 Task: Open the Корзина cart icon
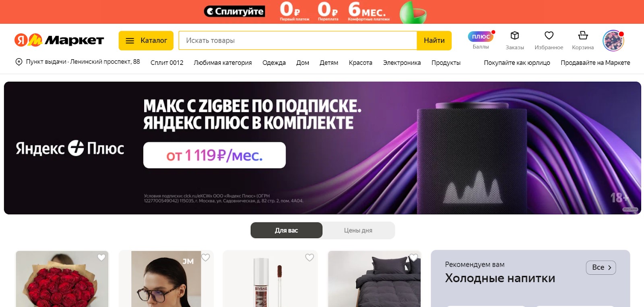[583, 35]
